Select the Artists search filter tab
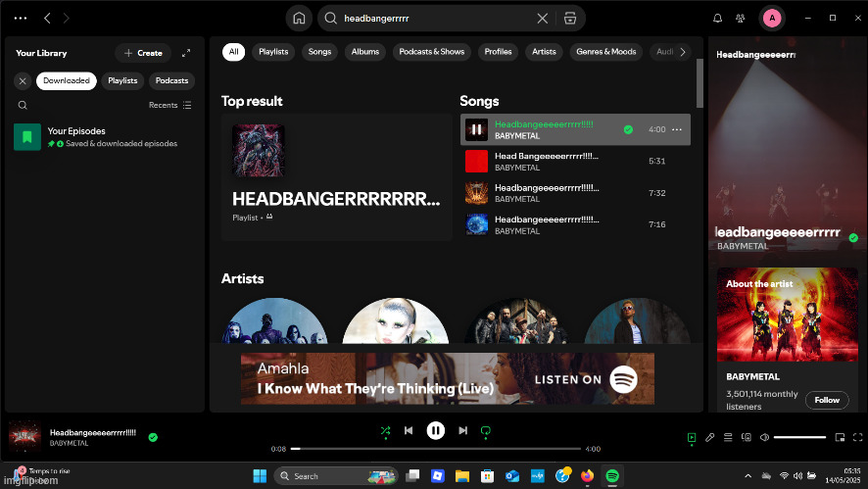Viewport: 868px width, 489px height. coord(544,52)
